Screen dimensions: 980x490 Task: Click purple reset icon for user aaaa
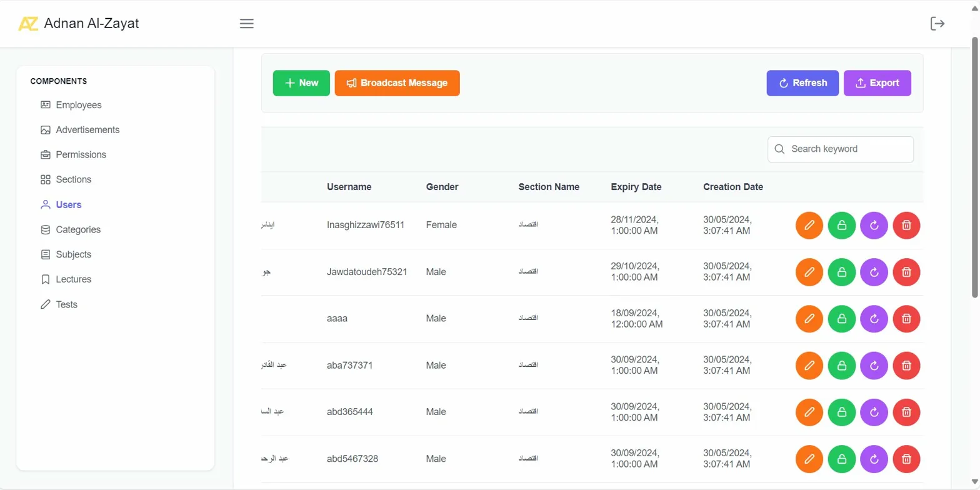[x=874, y=319]
